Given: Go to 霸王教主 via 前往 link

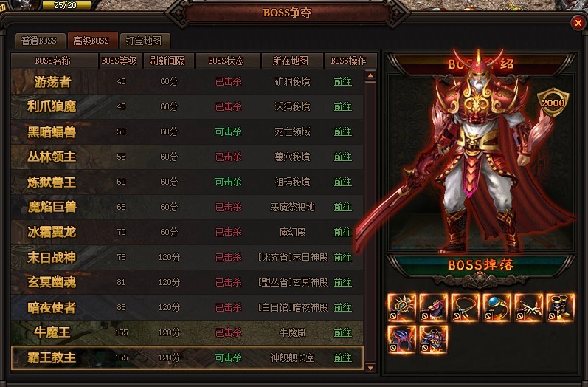Looking at the screenshot, I should [x=343, y=357].
